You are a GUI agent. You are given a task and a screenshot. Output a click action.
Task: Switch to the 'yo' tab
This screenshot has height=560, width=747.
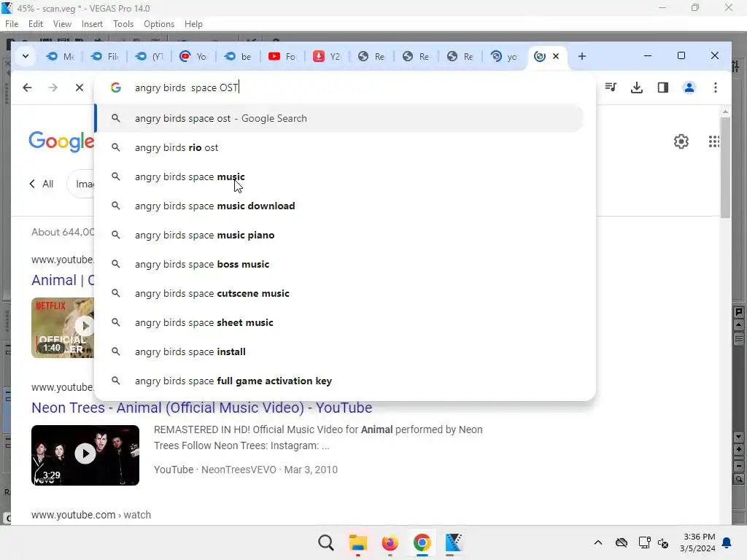(504, 56)
